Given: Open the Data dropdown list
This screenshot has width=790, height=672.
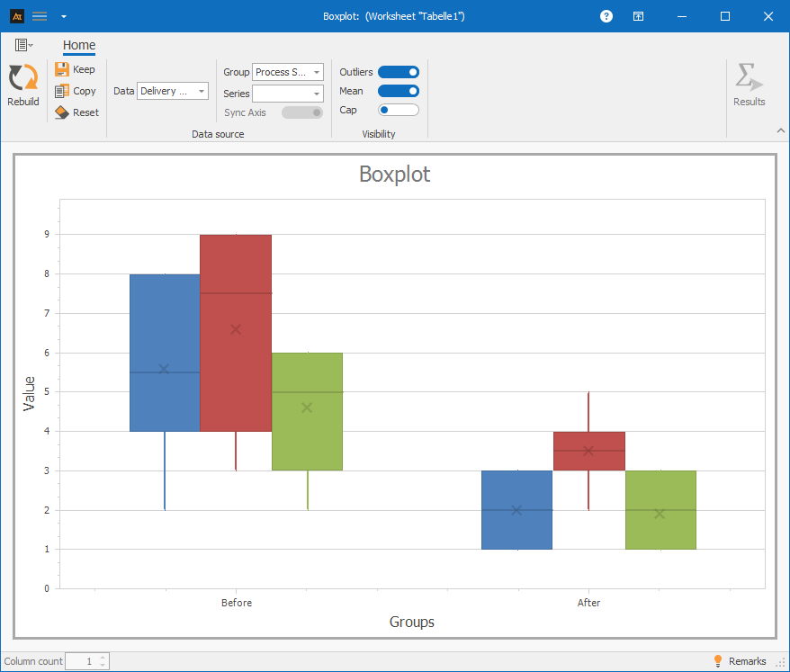Looking at the screenshot, I should pos(172,91).
